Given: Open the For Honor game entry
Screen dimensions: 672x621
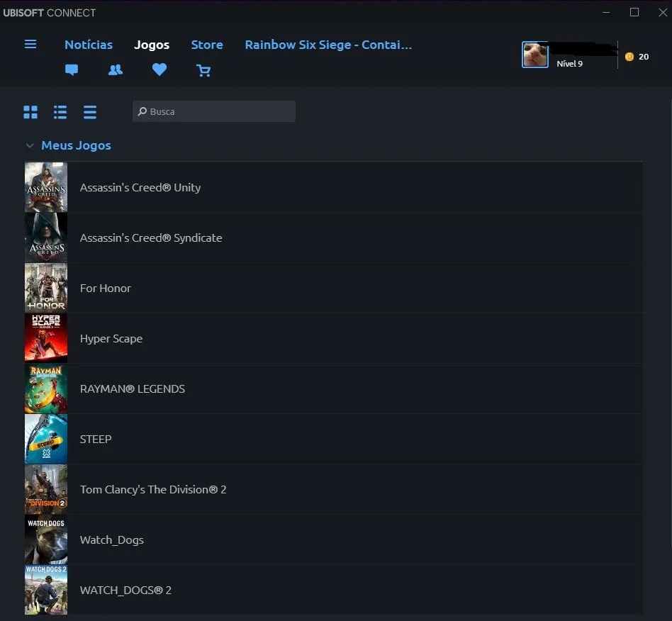Looking at the screenshot, I should [x=333, y=288].
